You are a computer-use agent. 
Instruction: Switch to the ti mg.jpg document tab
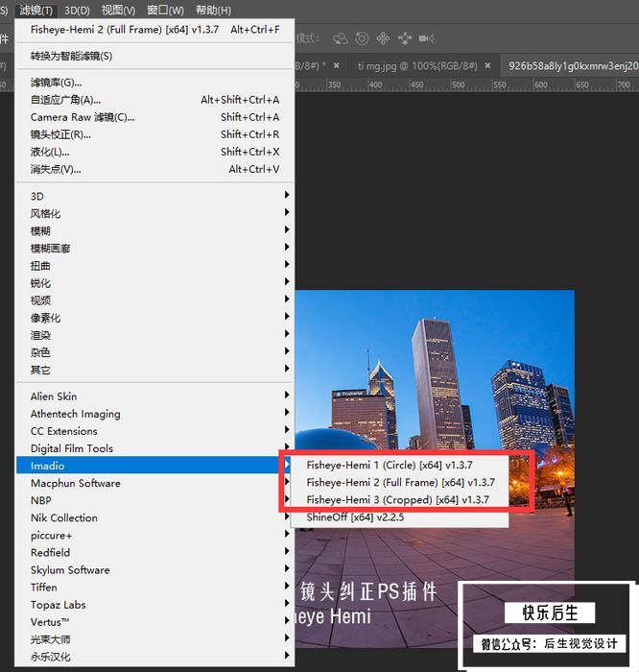[417, 65]
